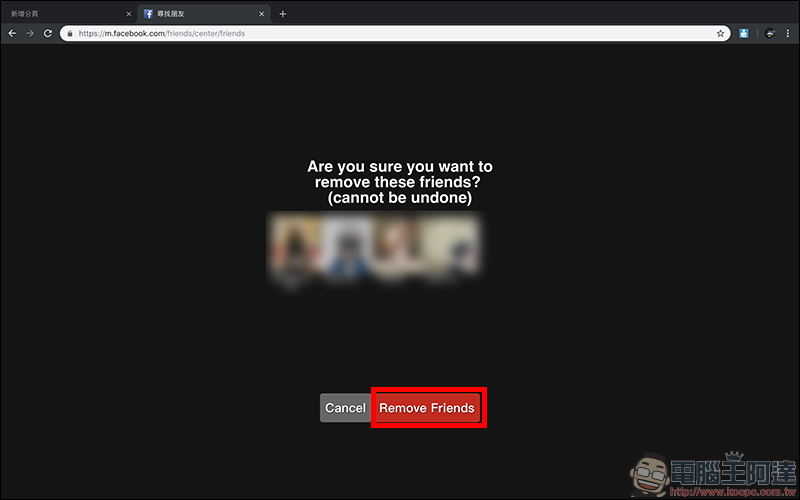Open a new tab with plus icon
The image size is (800, 500).
(283, 14)
